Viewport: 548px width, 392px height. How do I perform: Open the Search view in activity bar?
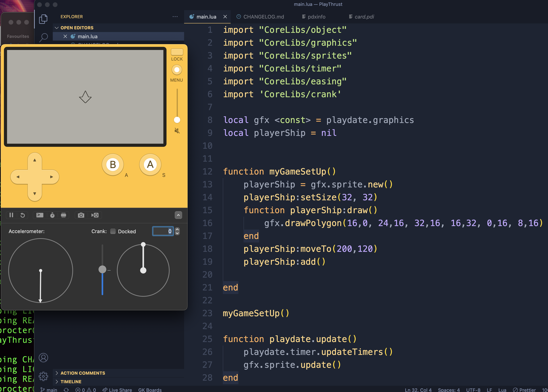point(44,37)
